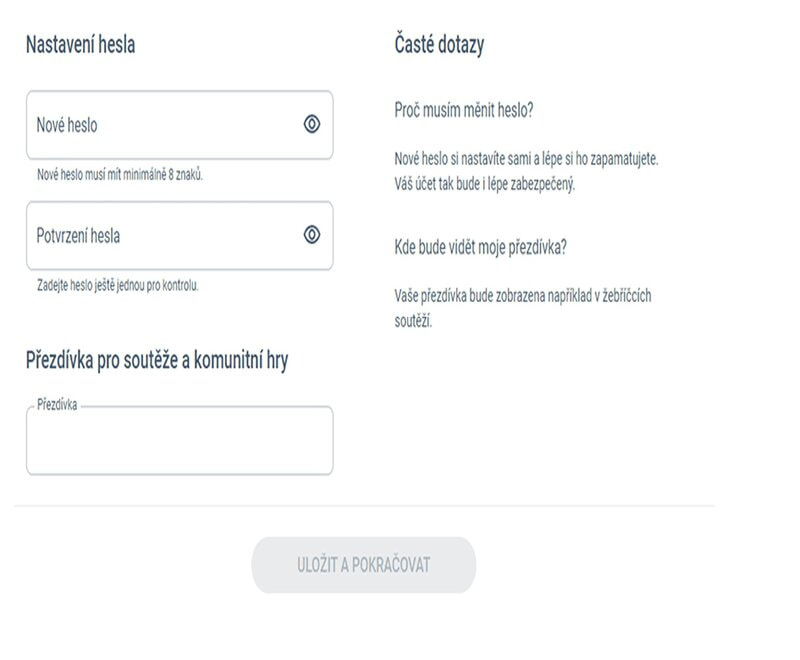Click the 'Potvrzení hesla' placeholder label
The image size is (800, 660).
[78, 236]
